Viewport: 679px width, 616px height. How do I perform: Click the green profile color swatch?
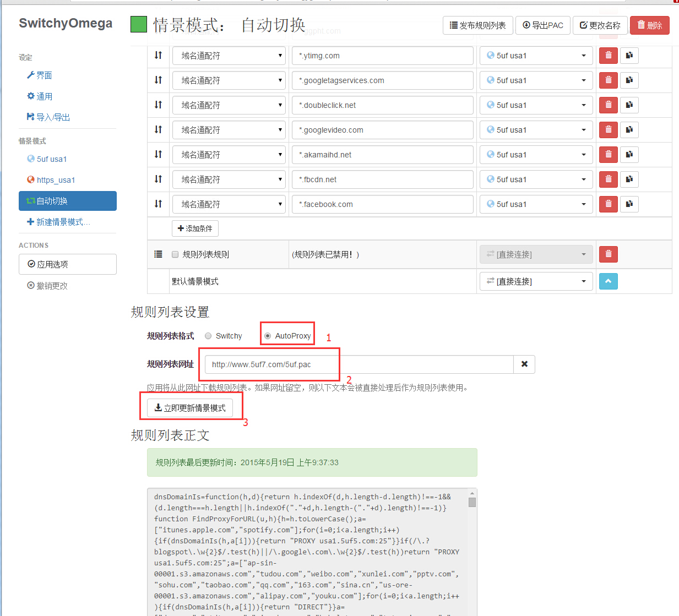[139, 24]
